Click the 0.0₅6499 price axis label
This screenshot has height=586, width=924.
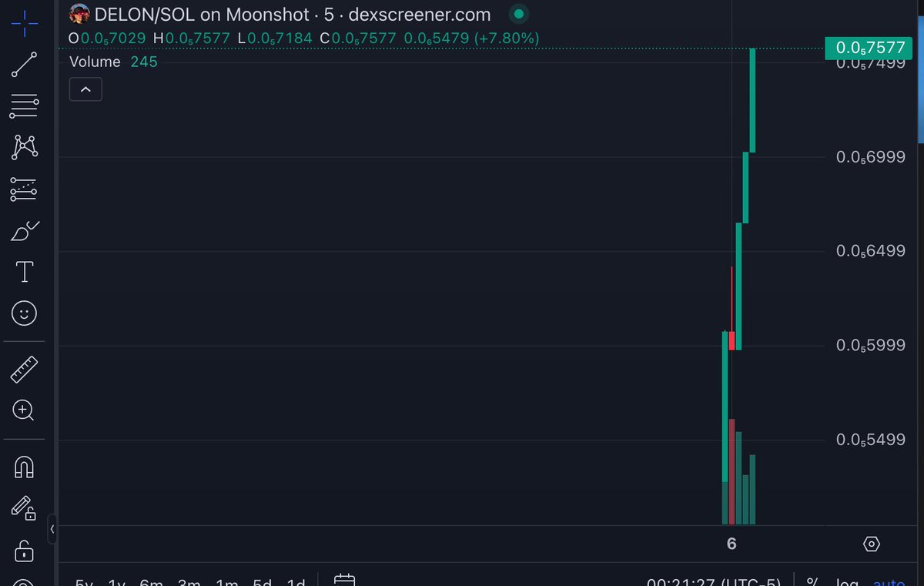[871, 251]
